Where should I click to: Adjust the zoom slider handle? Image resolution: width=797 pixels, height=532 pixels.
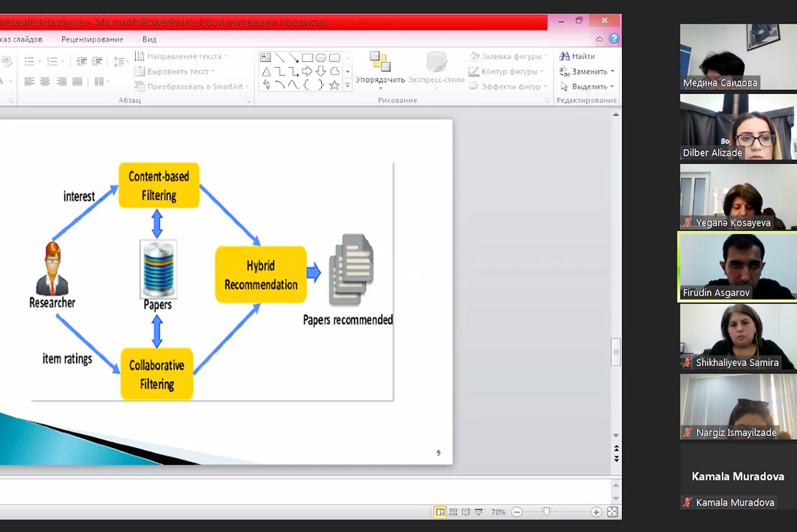[x=546, y=512]
